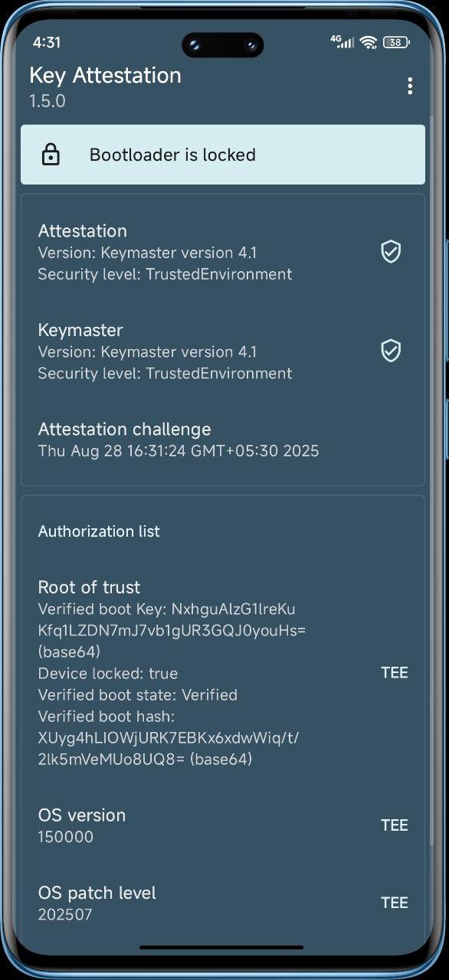Tap the TEE label next to OS patch level

pyautogui.click(x=395, y=903)
